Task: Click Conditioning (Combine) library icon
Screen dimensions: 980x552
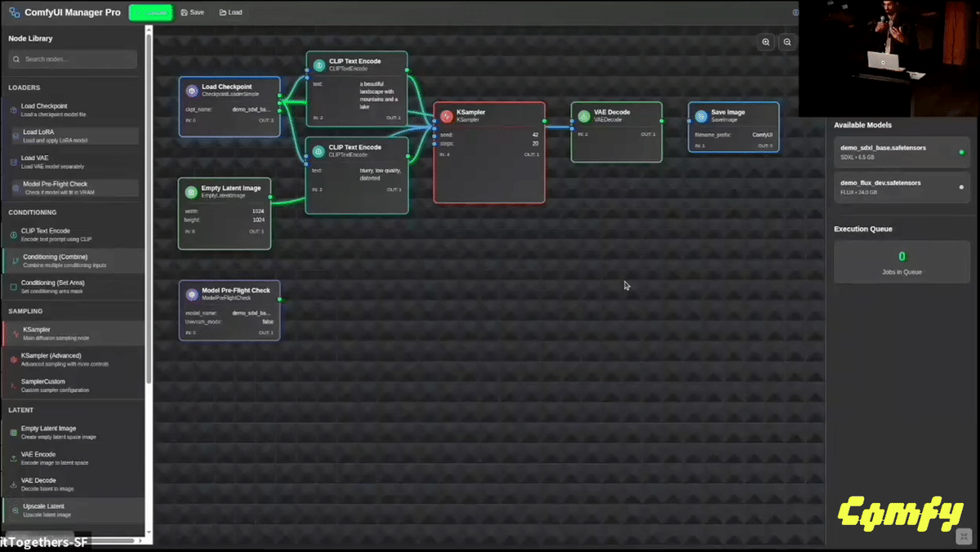Action: pyautogui.click(x=16, y=260)
